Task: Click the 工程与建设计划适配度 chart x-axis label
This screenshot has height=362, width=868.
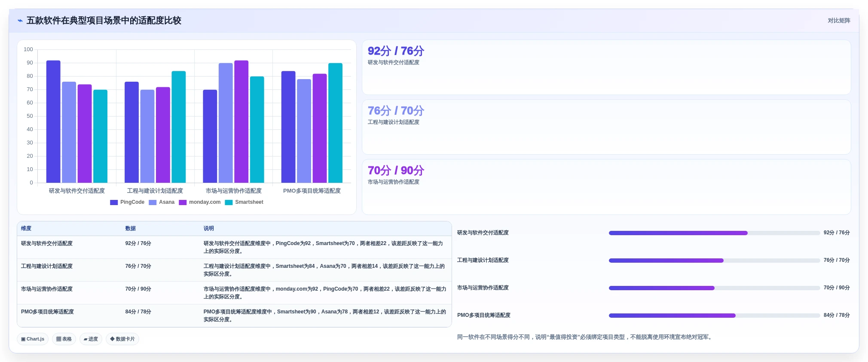Action: click(x=155, y=191)
